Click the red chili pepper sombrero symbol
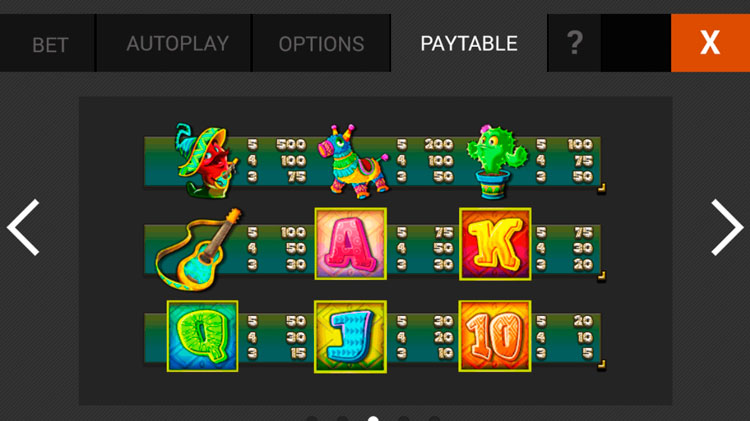750x421 pixels. click(x=206, y=161)
